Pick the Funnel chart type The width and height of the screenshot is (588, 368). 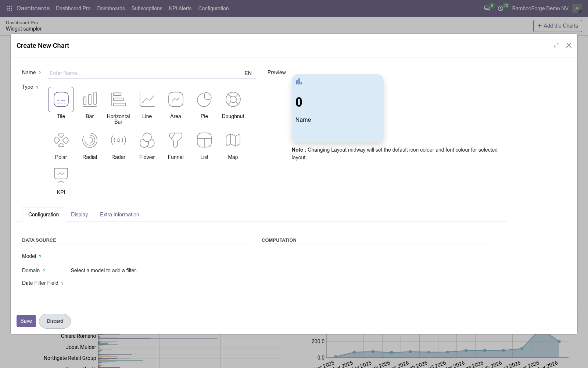pos(176,140)
